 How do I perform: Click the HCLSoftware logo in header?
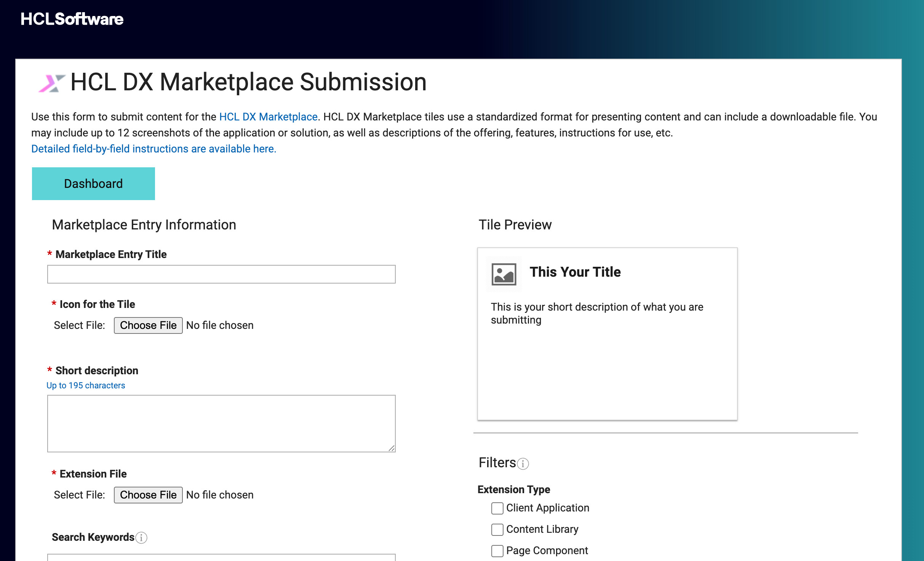(x=72, y=19)
